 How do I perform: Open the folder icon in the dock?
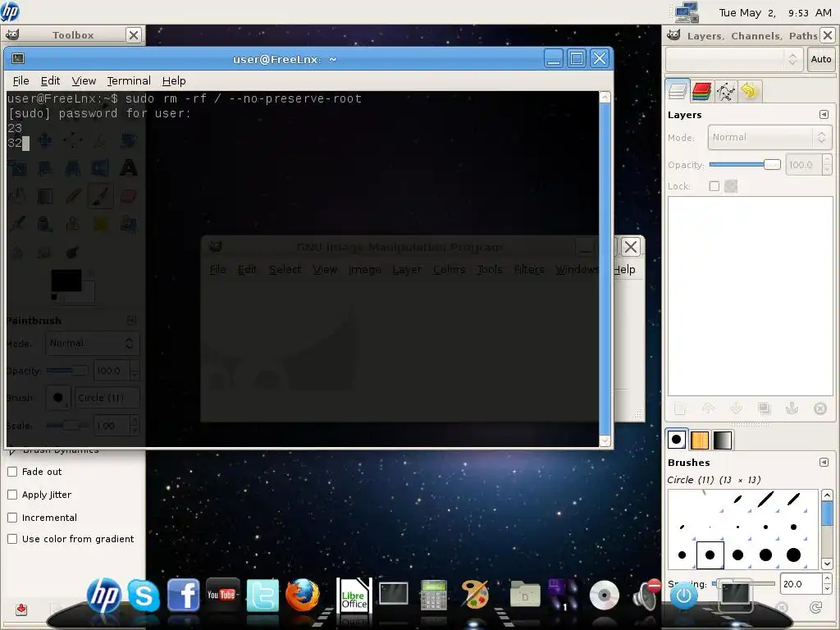click(524, 594)
